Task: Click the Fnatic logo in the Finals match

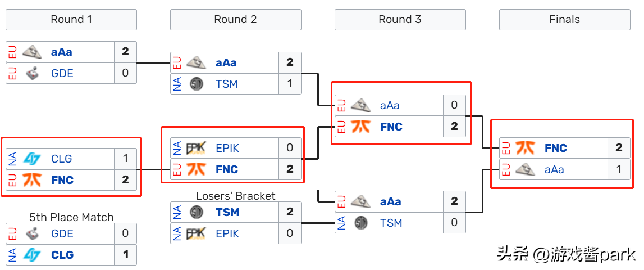Action: tap(526, 148)
